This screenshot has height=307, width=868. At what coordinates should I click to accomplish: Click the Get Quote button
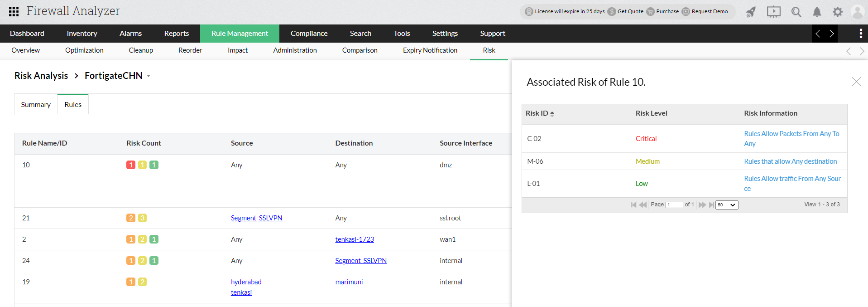tap(630, 11)
